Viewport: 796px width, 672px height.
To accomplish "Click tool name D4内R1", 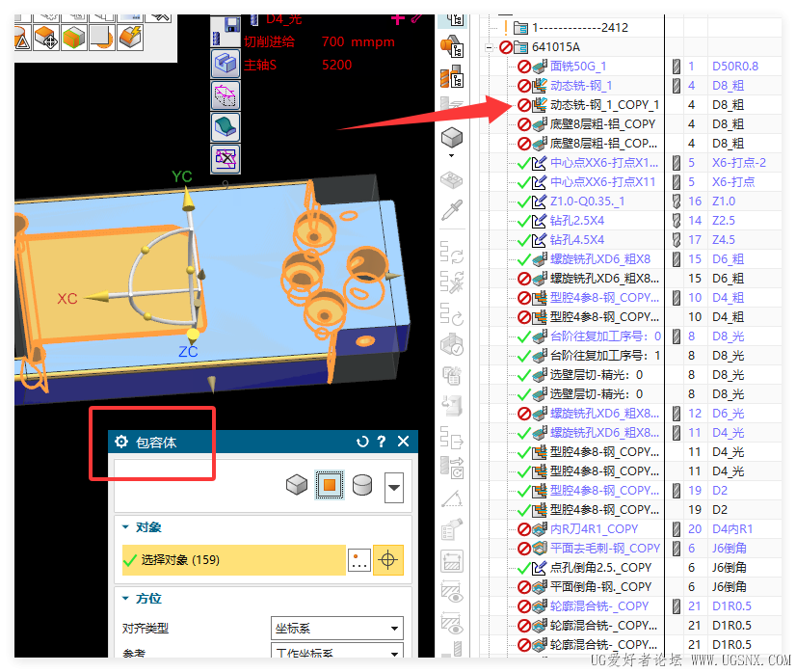I will [732, 528].
